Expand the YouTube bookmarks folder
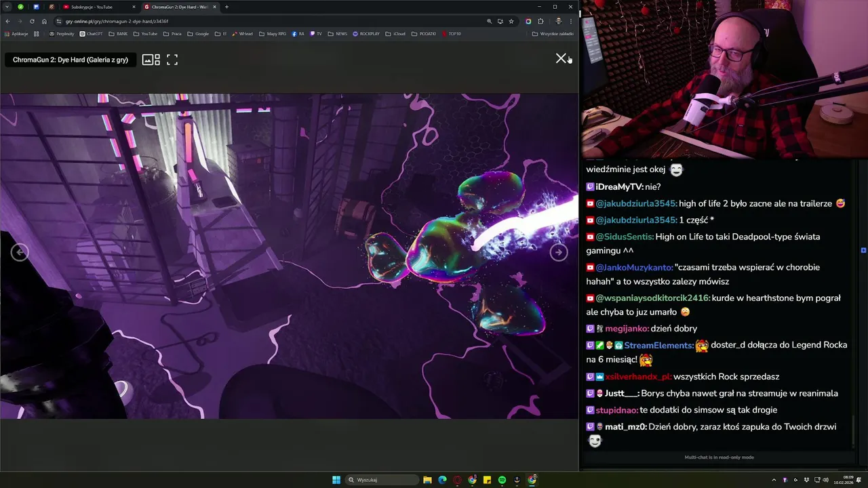This screenshot has width=868, height=488. click(145, 33)
